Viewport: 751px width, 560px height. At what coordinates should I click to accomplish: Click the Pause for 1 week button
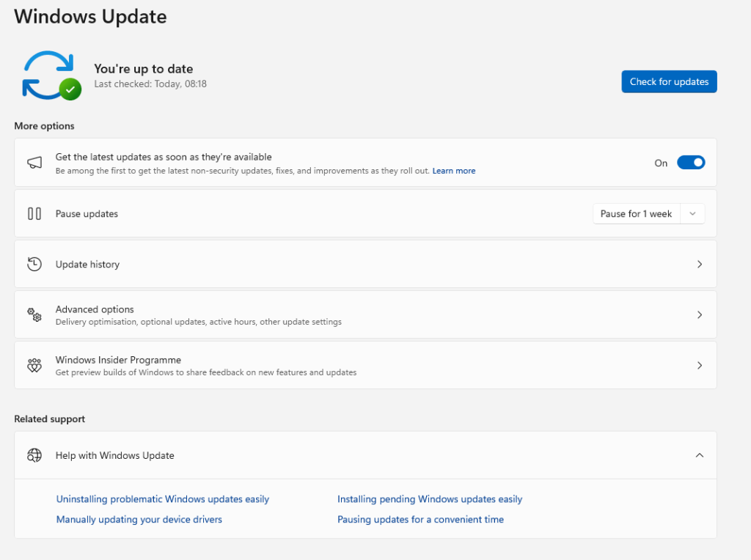(636, 214)
